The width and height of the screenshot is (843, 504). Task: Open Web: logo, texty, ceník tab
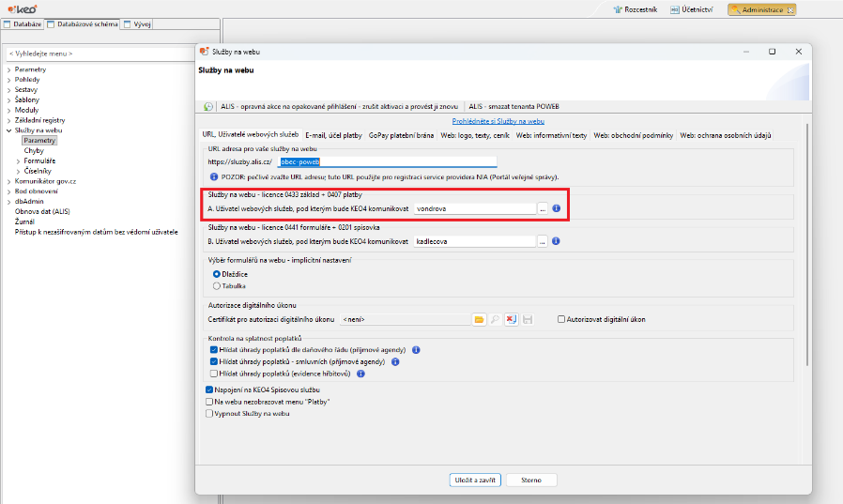475,135
